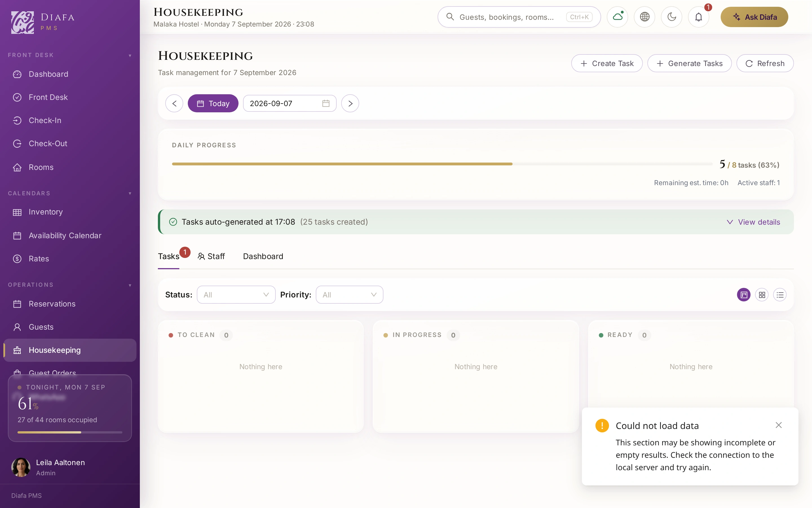Open Ask Diafa assistant
812x508 pixels.
pos(754,17)
